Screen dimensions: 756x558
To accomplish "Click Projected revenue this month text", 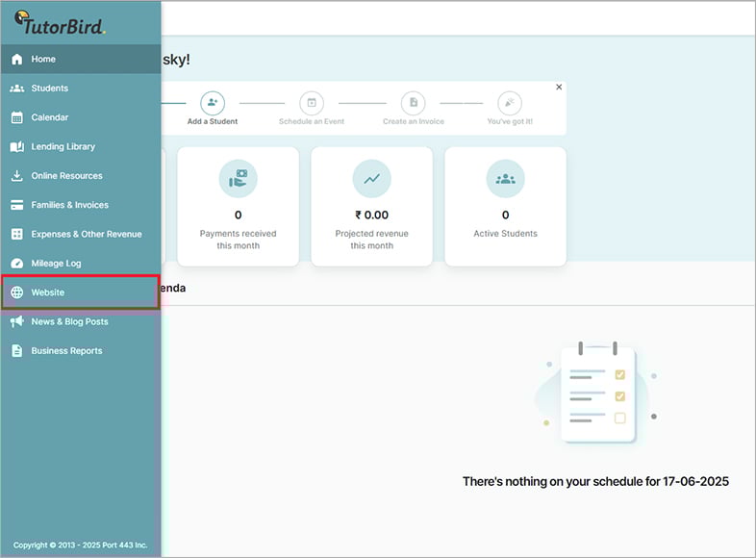I will point(371,240).
